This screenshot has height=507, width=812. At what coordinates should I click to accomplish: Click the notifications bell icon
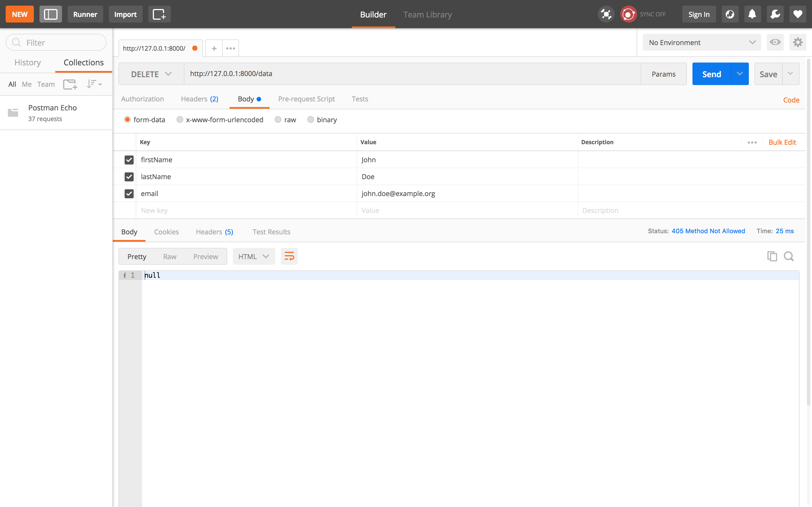pos(752,14)
